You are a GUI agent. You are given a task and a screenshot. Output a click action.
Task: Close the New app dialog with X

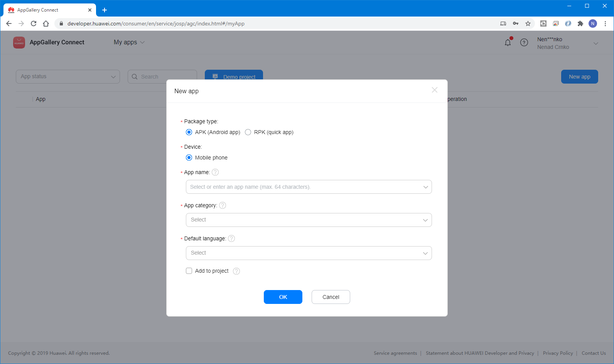[435, 90]
